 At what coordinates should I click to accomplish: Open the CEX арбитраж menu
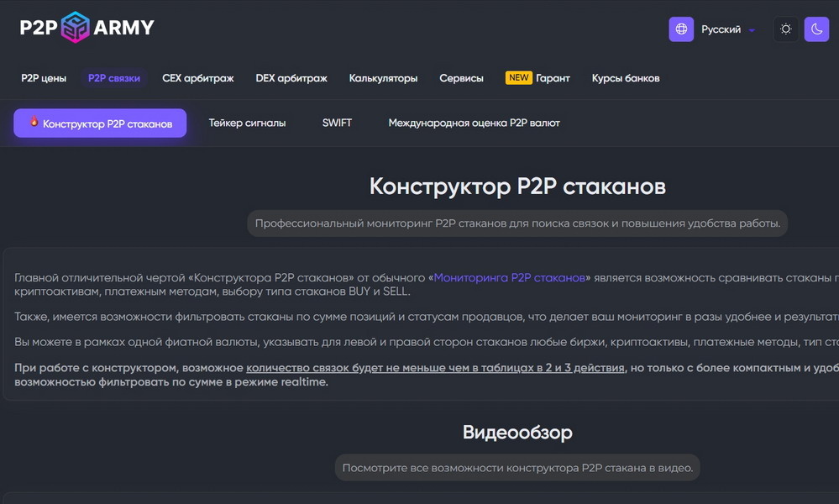(198, 78)
